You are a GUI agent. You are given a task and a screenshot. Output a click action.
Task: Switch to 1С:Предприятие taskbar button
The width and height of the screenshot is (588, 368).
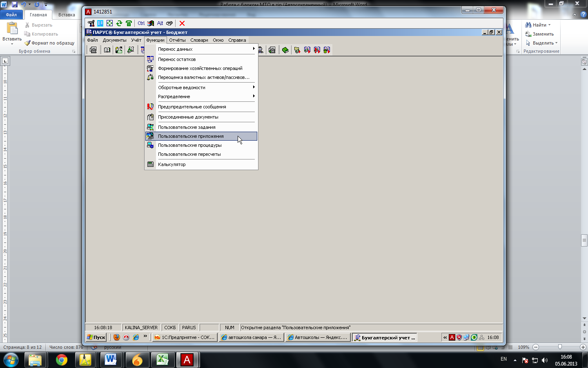click(x=184, y=337)
